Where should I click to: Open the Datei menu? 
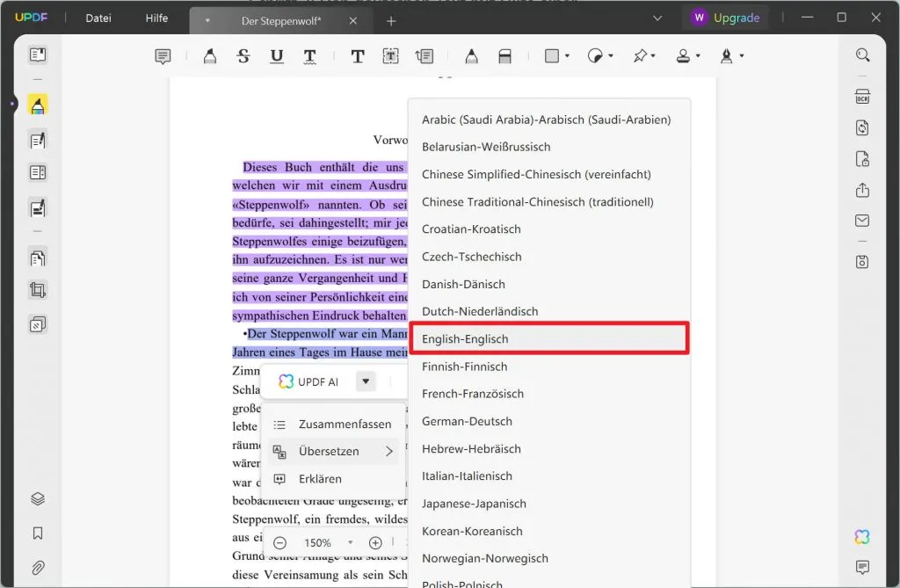97,18
